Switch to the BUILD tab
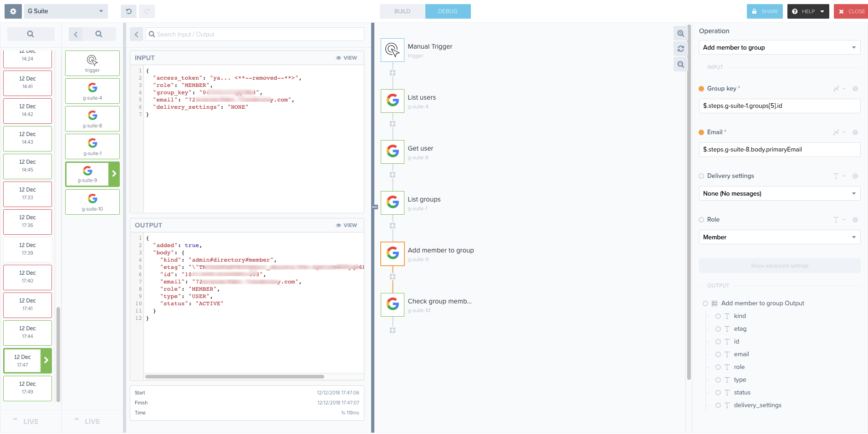Screen dimensions: 868x434 click(402, 11)
